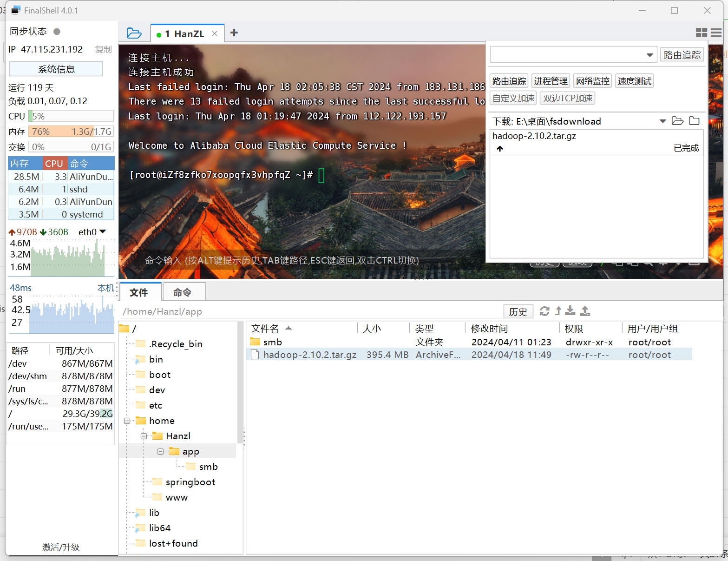Collapse the app folder in tree
Screen dimensions: 728x561
[160, 451]
